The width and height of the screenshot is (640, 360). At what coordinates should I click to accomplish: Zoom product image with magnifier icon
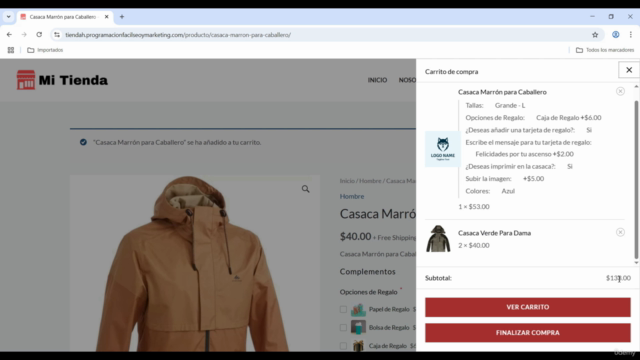point(305,189)
